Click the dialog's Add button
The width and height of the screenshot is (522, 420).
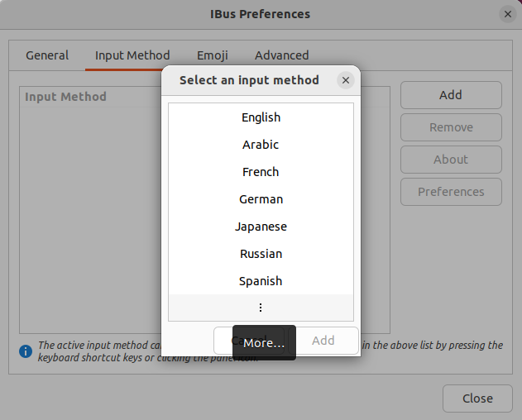point(323,341)
